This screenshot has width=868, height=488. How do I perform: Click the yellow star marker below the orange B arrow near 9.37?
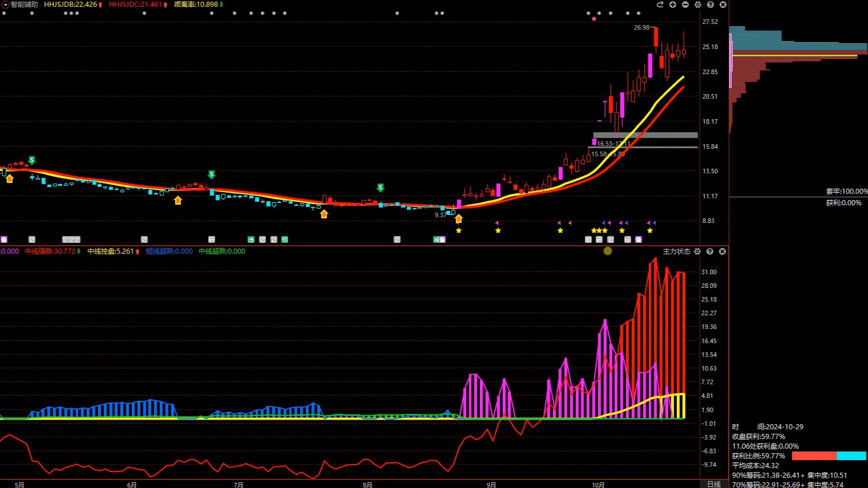459,230
